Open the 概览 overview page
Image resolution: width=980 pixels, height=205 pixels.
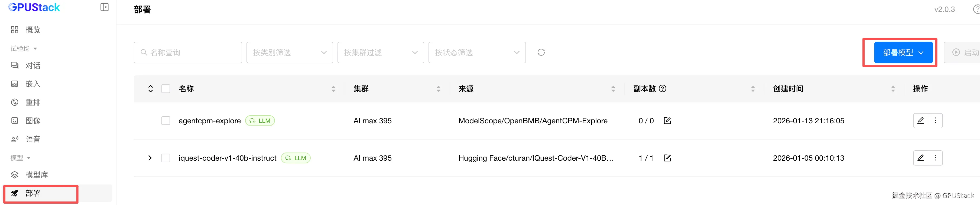click(33, 29)
